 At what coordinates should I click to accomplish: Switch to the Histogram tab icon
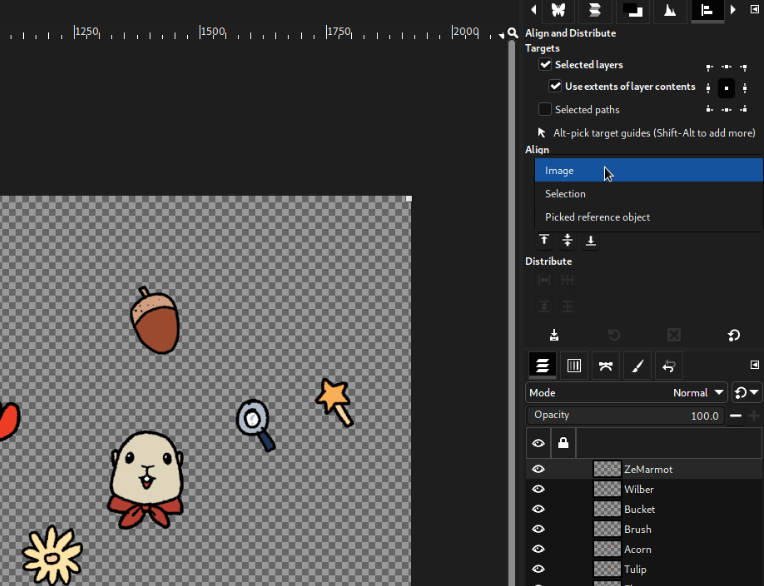(x=670, y=10)
